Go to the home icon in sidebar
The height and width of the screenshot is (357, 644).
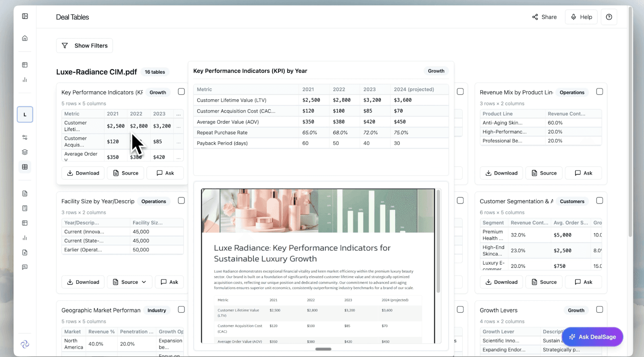25,38
